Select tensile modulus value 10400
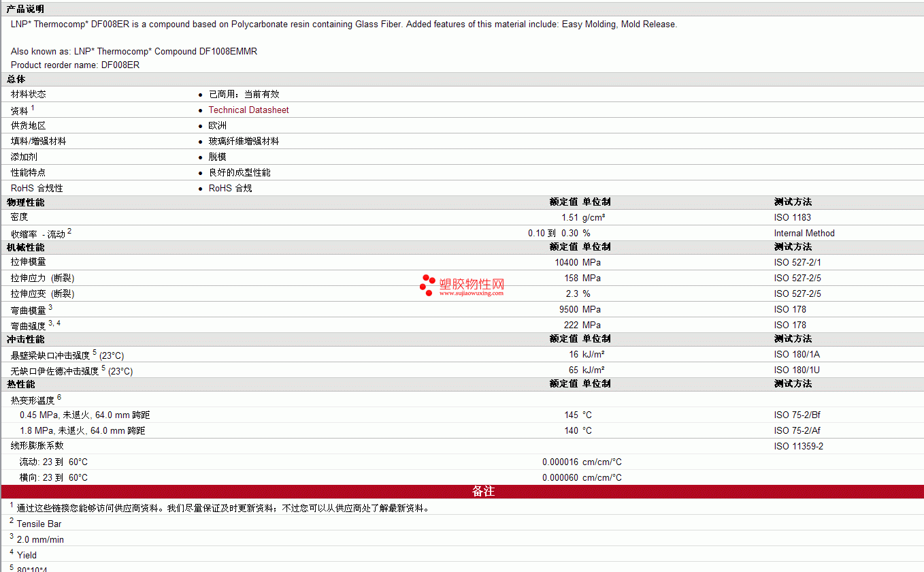The image size is (924, 572). (x=567, y=262)
